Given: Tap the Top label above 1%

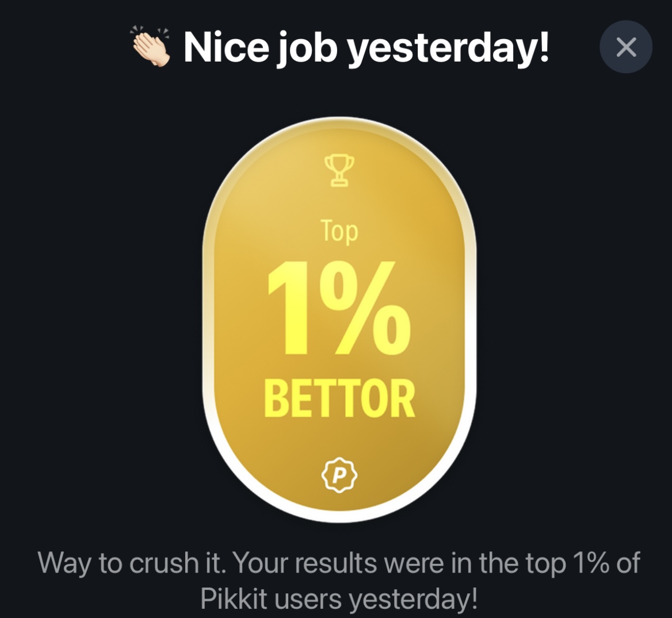Looking at the screenshot, I should [339, 231].
